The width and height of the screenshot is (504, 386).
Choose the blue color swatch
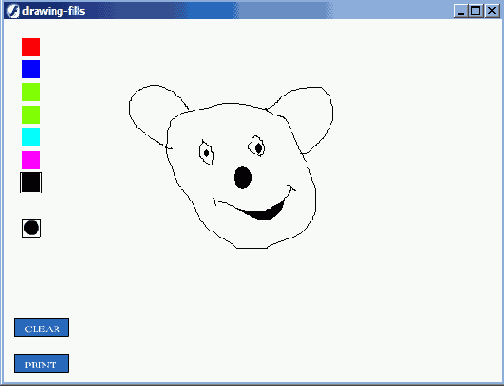31,69
